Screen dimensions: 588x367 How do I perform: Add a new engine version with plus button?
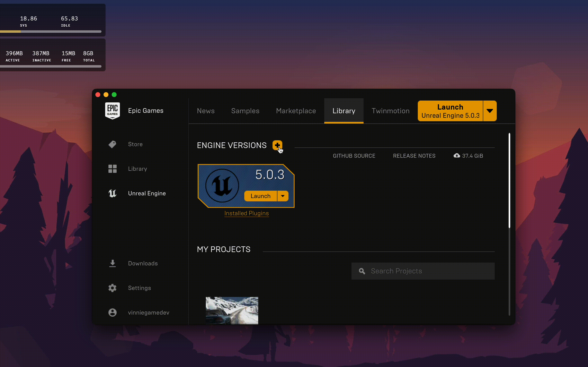(277, 145)
